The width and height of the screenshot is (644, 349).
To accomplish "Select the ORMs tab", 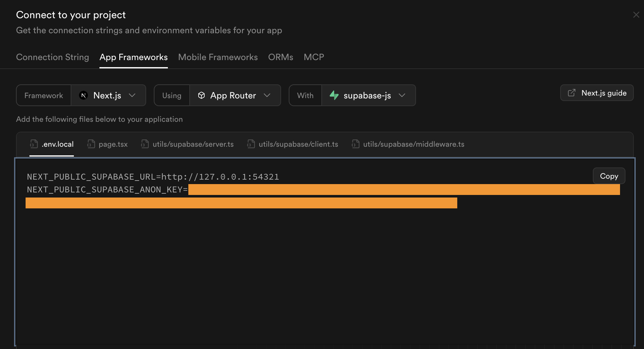I will (x=280, y=57).
